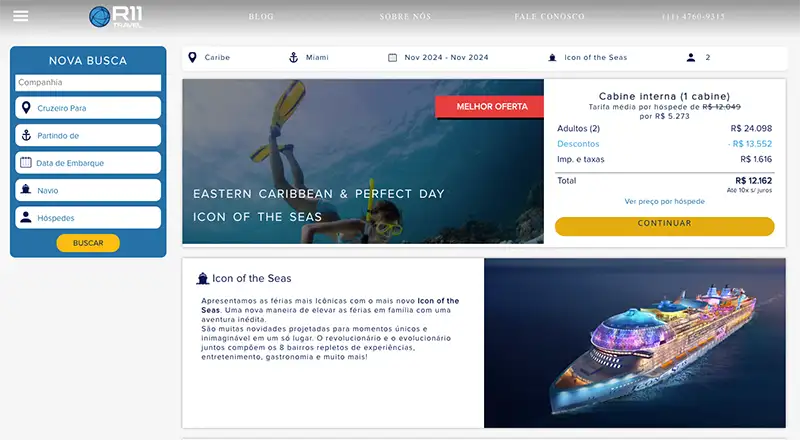Viewport: 800px width, 440px height.
Task: Click the guest person icon beside 2
Action: point(690,58)
